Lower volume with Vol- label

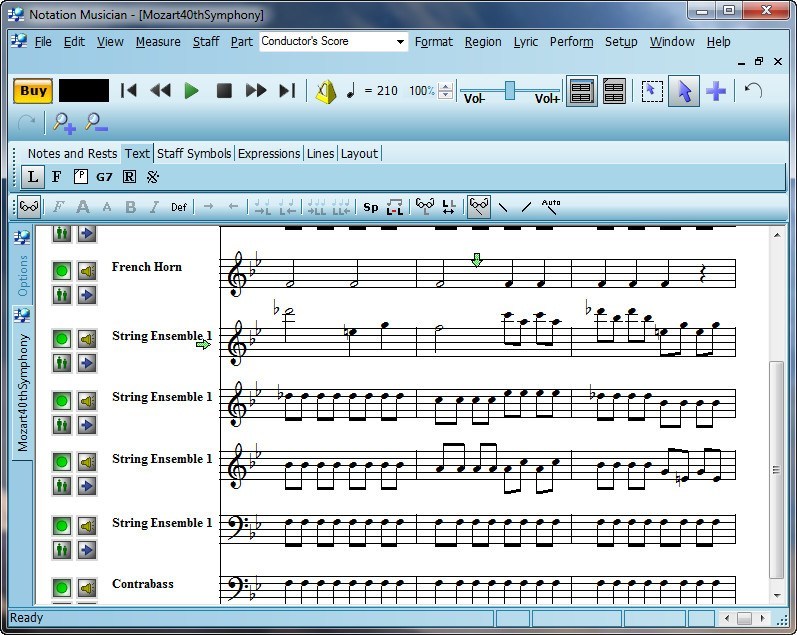pyautogui.click(x=474, y=99)
